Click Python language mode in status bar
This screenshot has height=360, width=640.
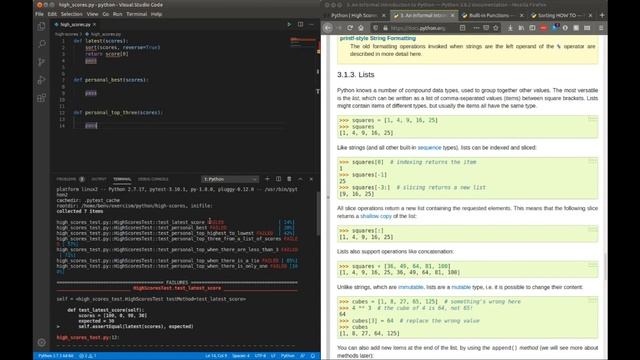[287, 356]
